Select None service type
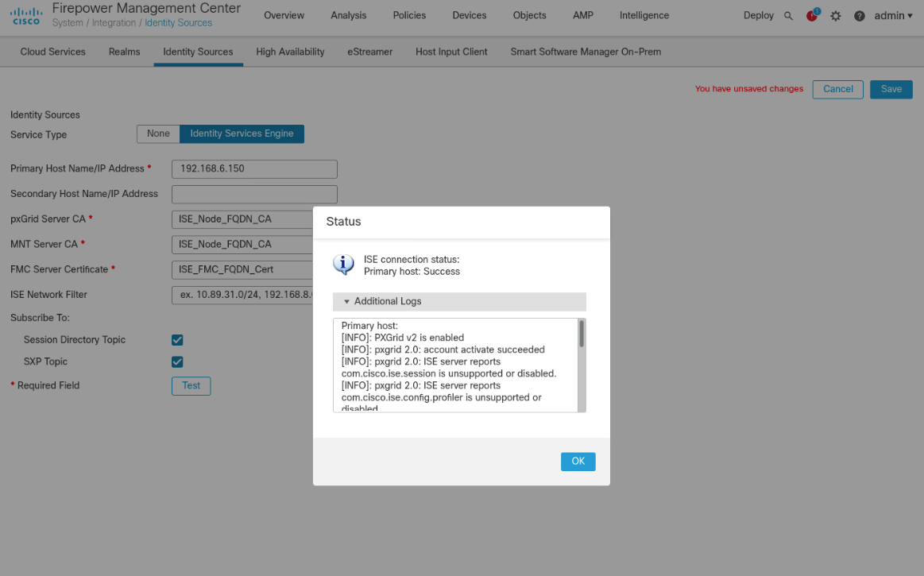 pyautogui.click(x=158, y=133)
